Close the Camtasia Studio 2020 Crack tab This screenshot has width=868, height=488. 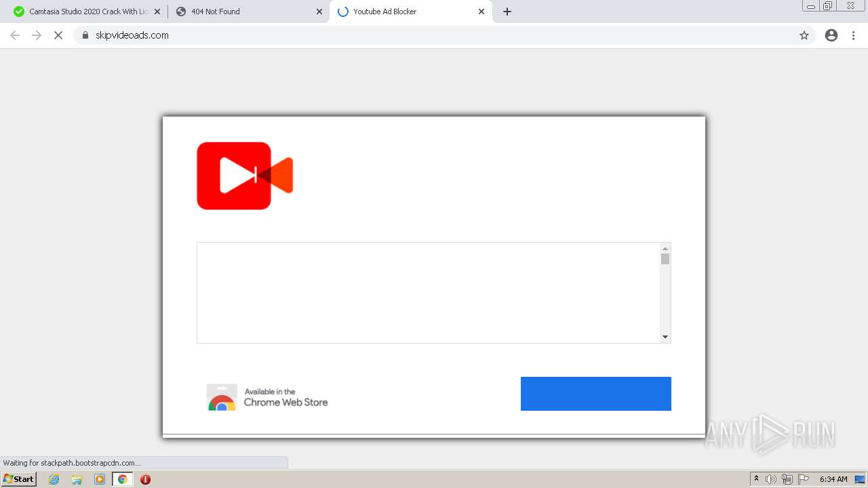coord(157,12)
